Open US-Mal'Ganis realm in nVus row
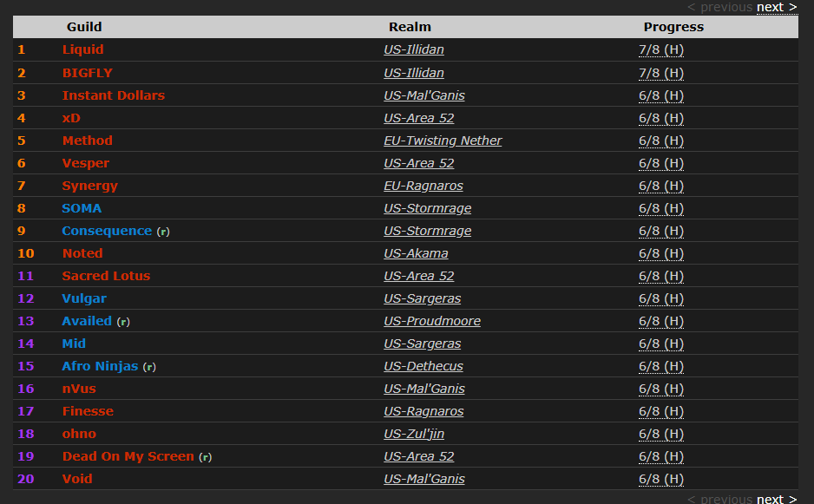814x504 pixels. (424, 389)
